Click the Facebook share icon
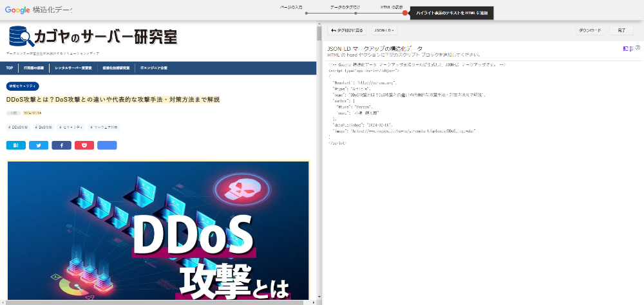644x305 pixels. (x=61, y=145)
